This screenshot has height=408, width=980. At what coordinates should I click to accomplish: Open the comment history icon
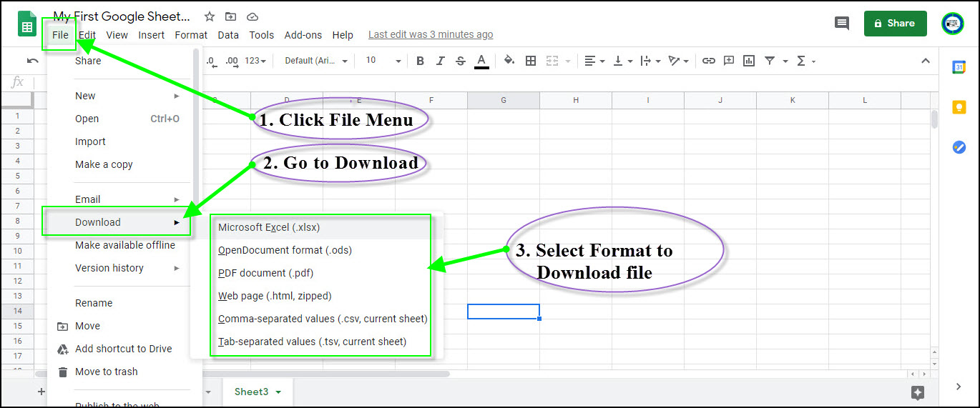point(842,24)
